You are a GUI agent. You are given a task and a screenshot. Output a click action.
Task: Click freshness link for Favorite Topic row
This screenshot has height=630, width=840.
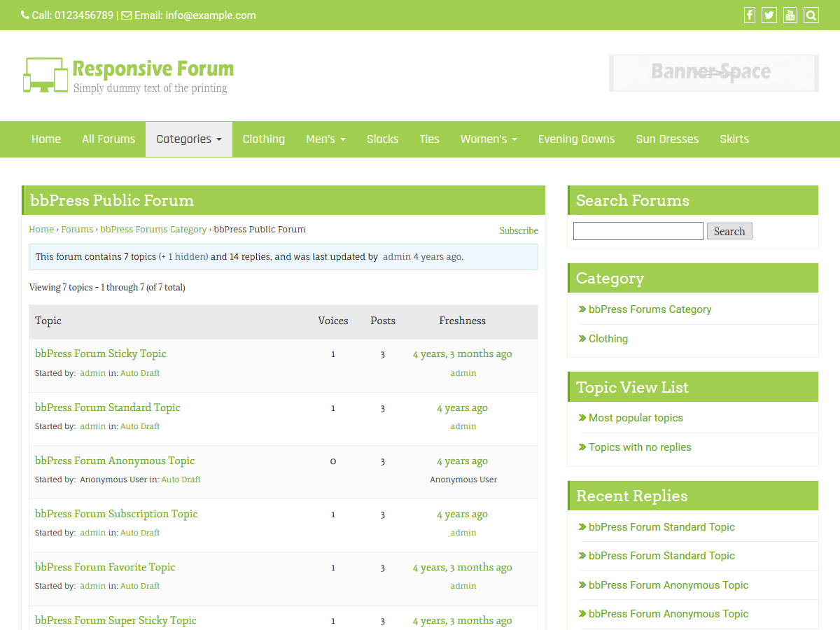pyautogui.click(x=462, y=568)
